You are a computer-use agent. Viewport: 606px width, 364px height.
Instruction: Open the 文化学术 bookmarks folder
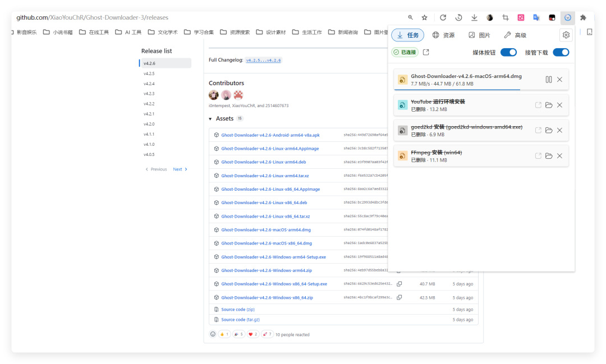point(163,32)
